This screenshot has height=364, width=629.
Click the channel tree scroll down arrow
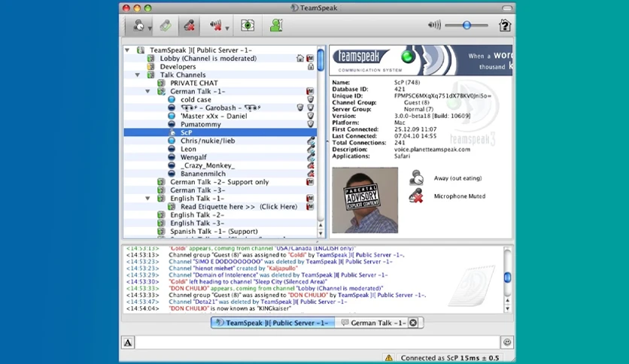tap(321, 233)
